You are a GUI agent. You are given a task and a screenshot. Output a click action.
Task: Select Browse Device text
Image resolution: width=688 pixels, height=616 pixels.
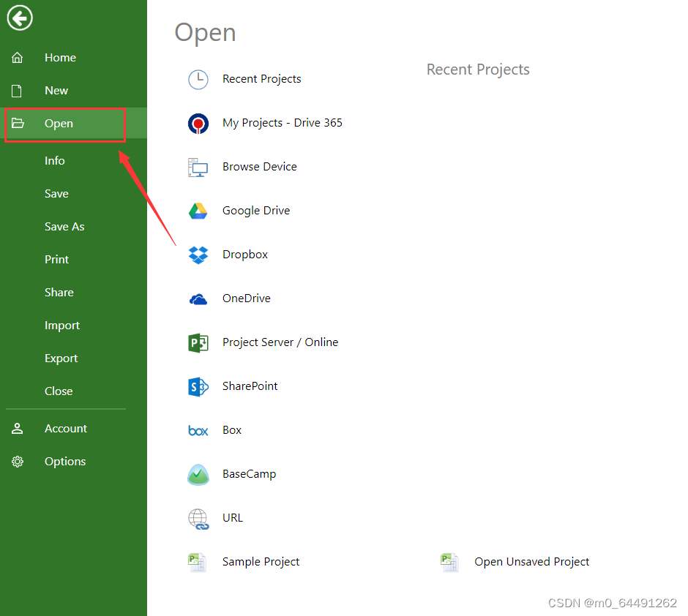260,167
